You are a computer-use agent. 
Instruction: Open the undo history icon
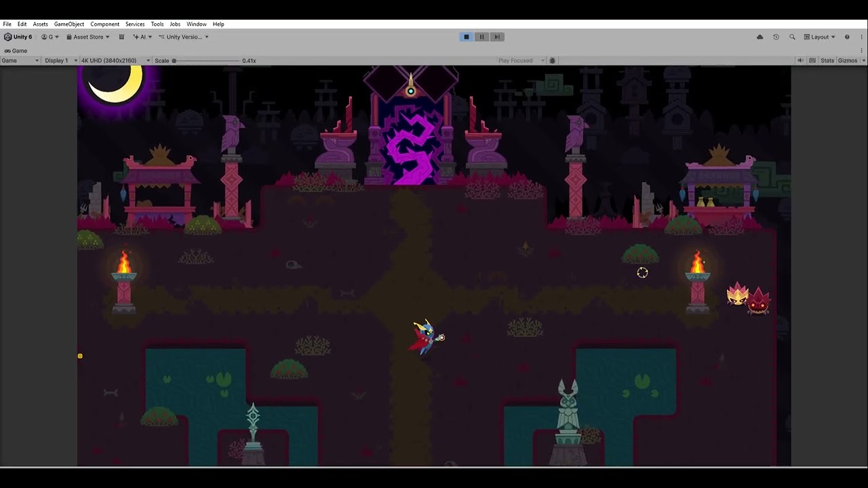[x=776, y=37]
